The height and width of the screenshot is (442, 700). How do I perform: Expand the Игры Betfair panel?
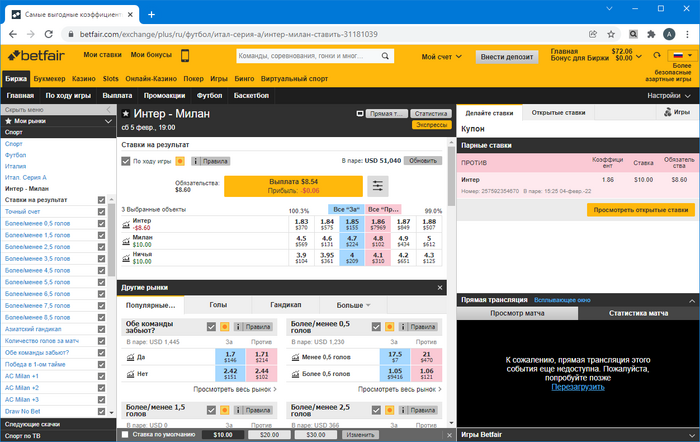point(692,435)
